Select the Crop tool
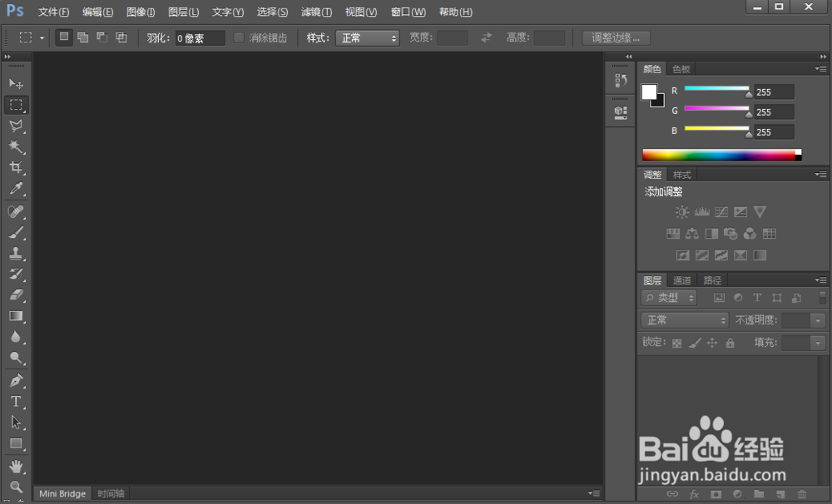Screen dimensions: 832x504 tap(16, 168)
